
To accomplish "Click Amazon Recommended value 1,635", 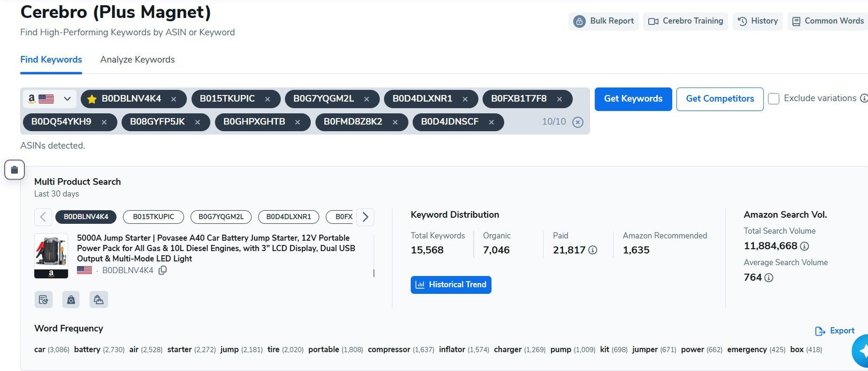I will point(636,250).
